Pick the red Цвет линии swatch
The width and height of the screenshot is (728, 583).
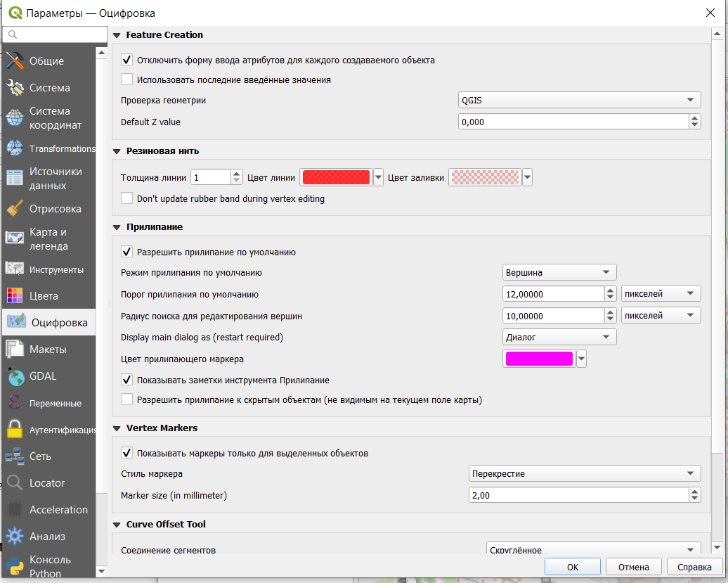click(336, 177)
